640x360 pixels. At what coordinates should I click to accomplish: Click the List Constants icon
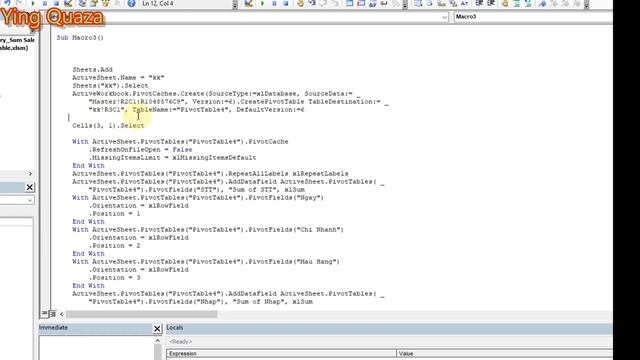click(x=429, y=3)
